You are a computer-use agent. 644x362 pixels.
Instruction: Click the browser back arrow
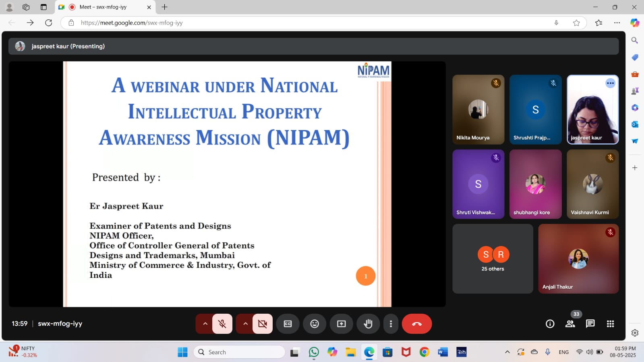[x=12, y=23]
